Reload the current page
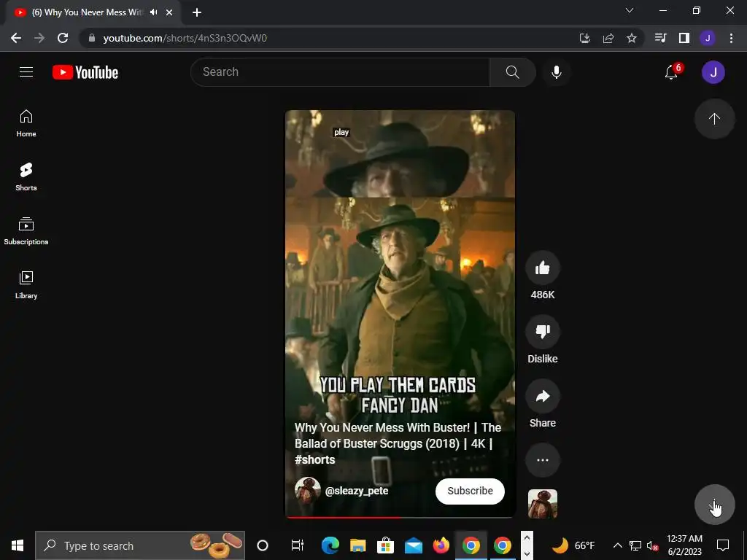747x560 pixels. pyautogui.click(x=63, y=38)
